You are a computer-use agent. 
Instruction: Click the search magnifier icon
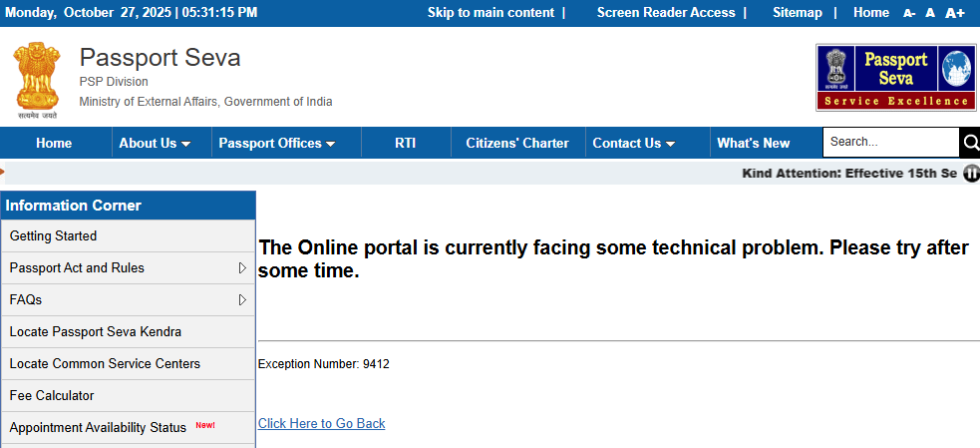coord(969,143)
